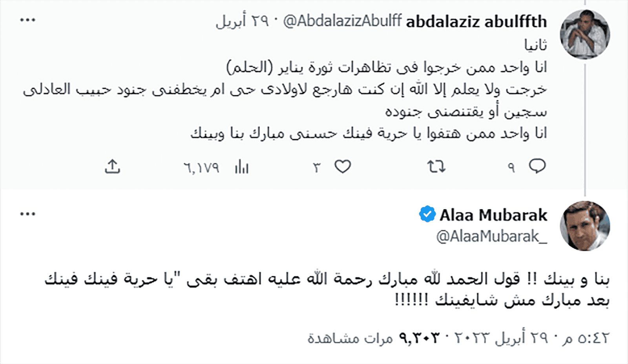Screen dimensions: 628x364
Task: Click the reply count ٩ beside the bubble
Action: pos(511,168)
